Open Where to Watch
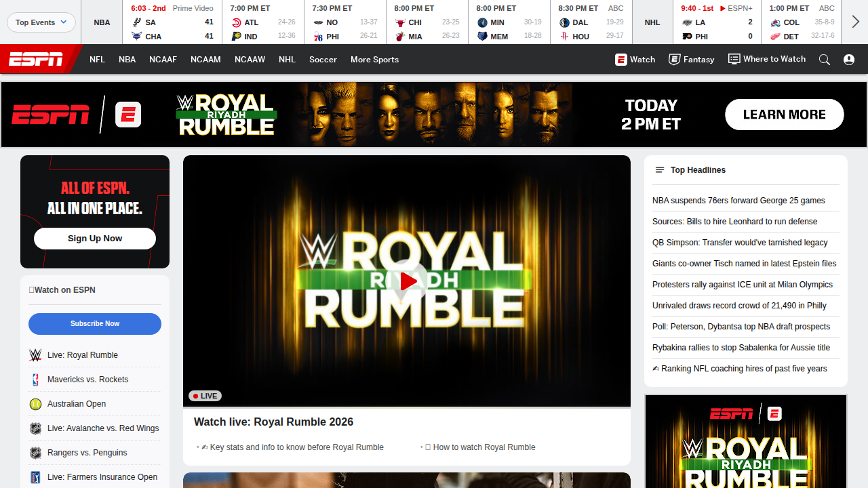Screen dimensions: 868x488 click(767, 60)
